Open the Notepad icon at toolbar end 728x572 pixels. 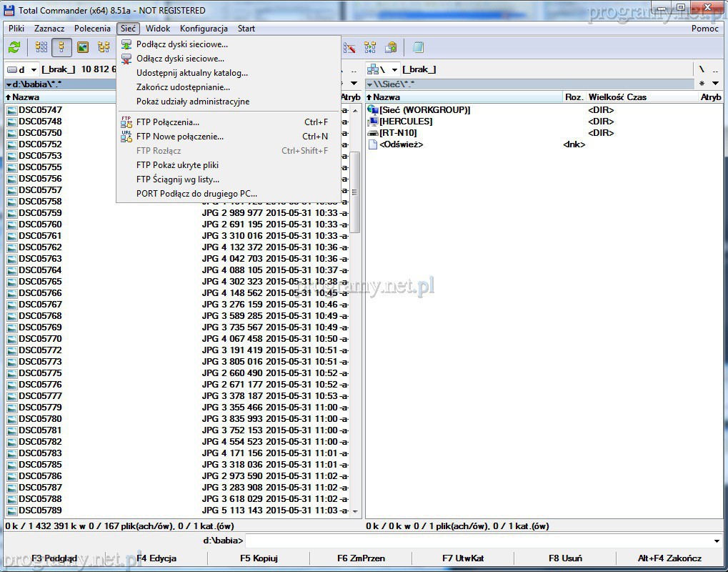point(418,48)
